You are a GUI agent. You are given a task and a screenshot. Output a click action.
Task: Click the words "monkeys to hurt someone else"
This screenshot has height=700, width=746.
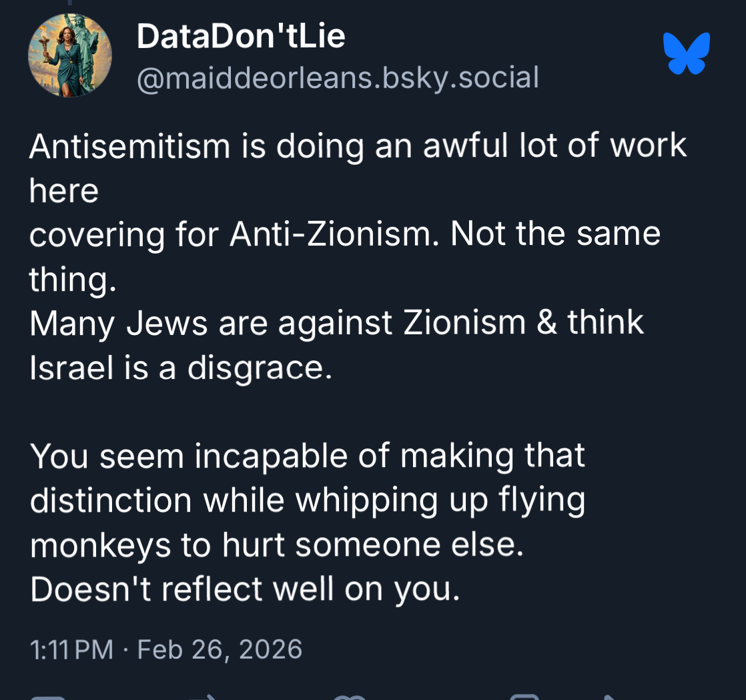point(276,545)
